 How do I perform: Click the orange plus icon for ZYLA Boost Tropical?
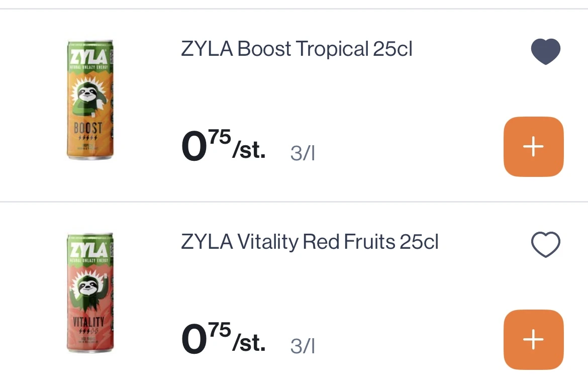point(533,146)
